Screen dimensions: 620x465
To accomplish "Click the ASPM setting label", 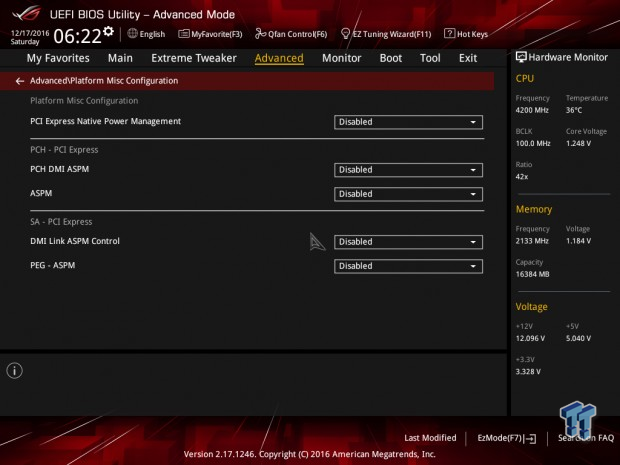I will click(41, 193).
